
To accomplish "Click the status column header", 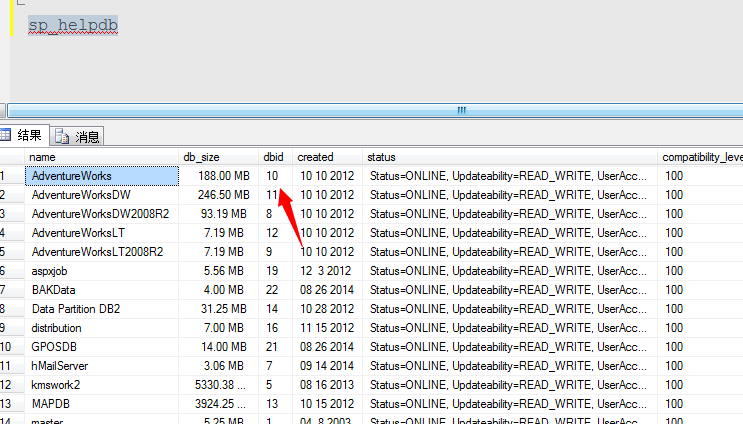I will 510,157.
